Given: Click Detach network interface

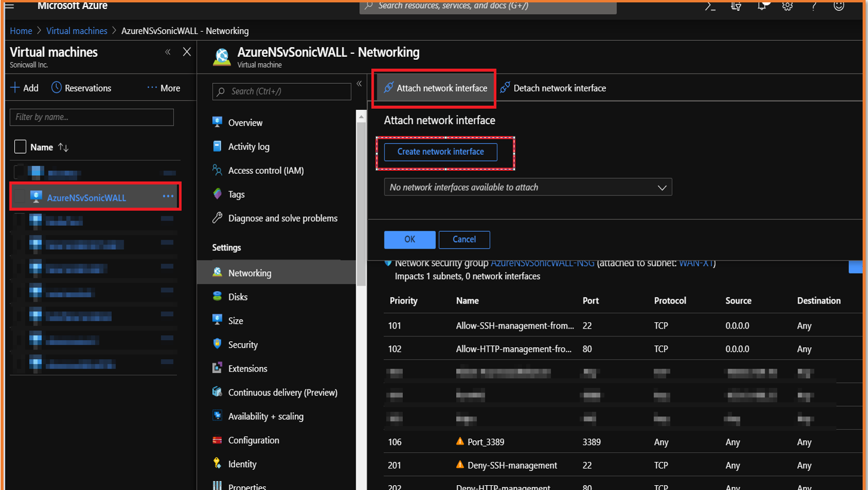Looking at the screenshot, I should click(x=553, y=88).
